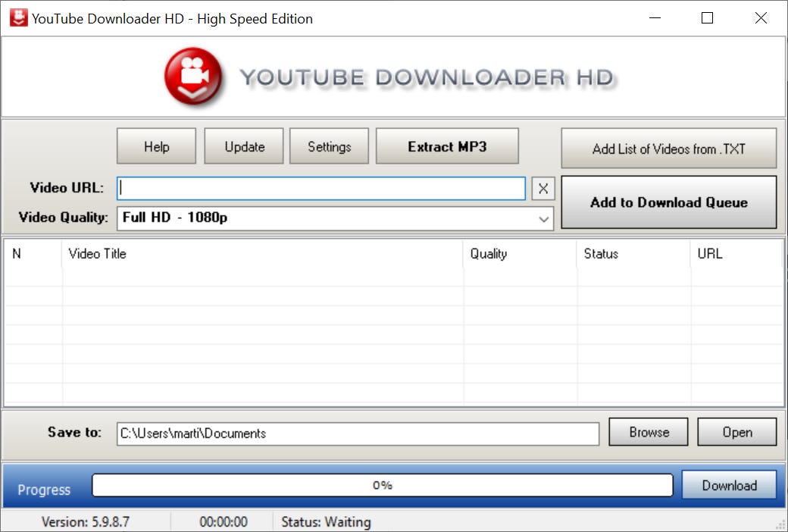788x532 pixels.
Task: Click the YouTube Downloader HD title bar icon
Action: click(19, 18)
